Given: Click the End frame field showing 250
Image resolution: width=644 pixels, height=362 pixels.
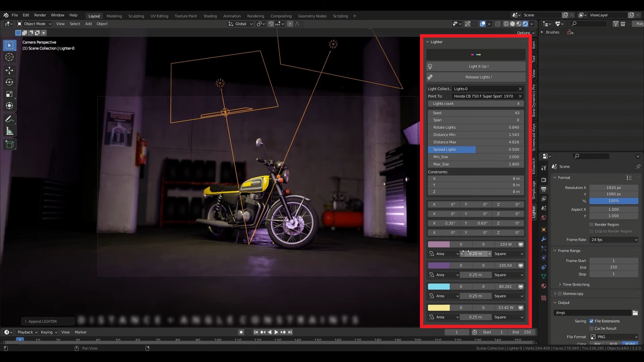Looking at the screenshot, I should point(614,267).
